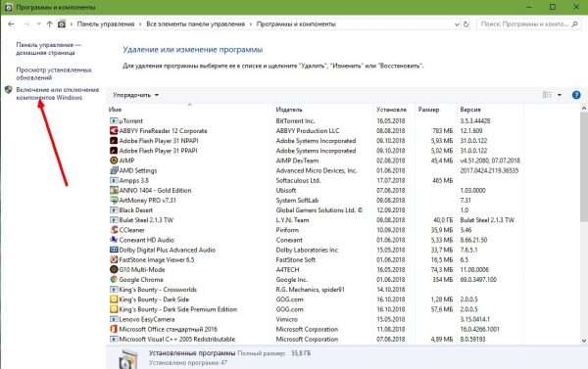The width and height of the screenshot is (588, 369).
Task: Click the search Программы и компоненты field
Action: (528, 24)
